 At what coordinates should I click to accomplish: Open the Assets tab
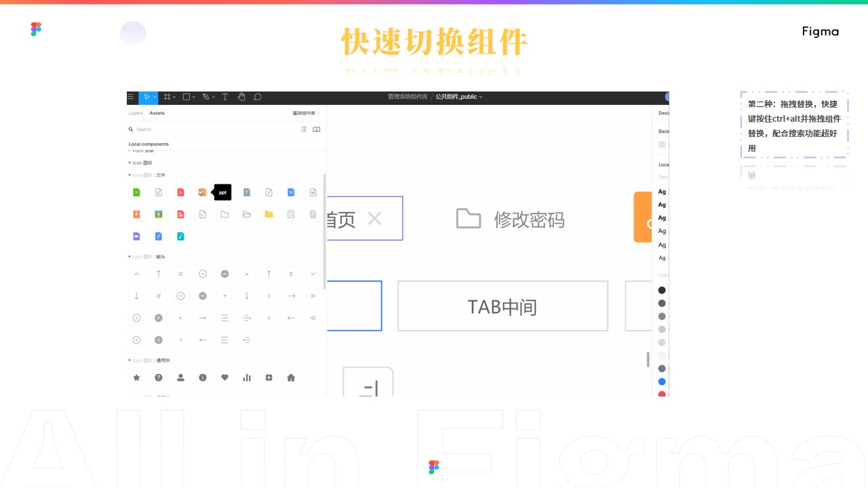point(157,113)
